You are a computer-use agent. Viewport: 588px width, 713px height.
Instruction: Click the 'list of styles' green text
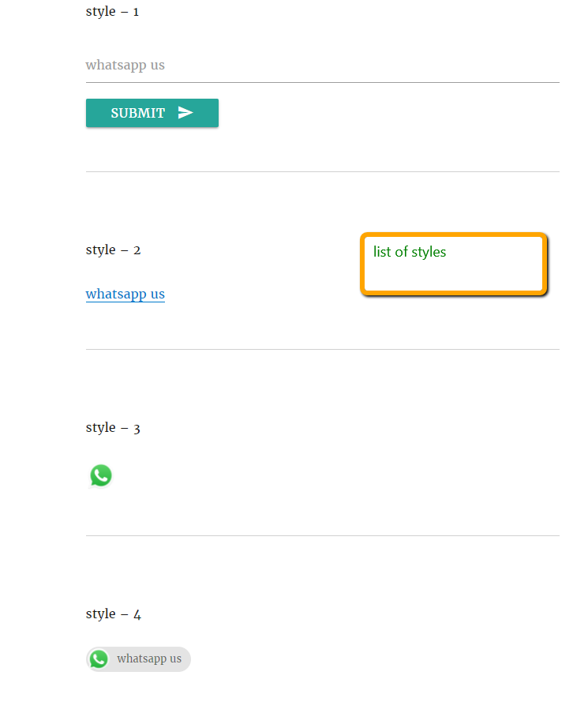point(410,252)
